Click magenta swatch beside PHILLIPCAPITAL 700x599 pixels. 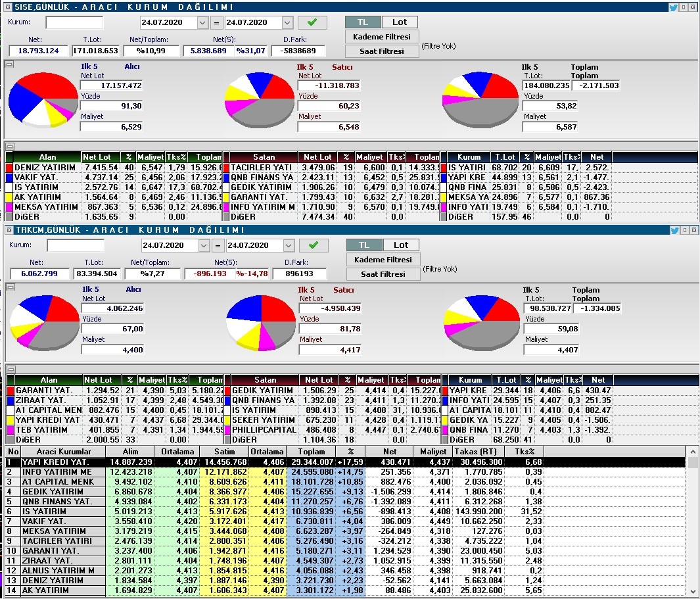(x=227, y=430)
